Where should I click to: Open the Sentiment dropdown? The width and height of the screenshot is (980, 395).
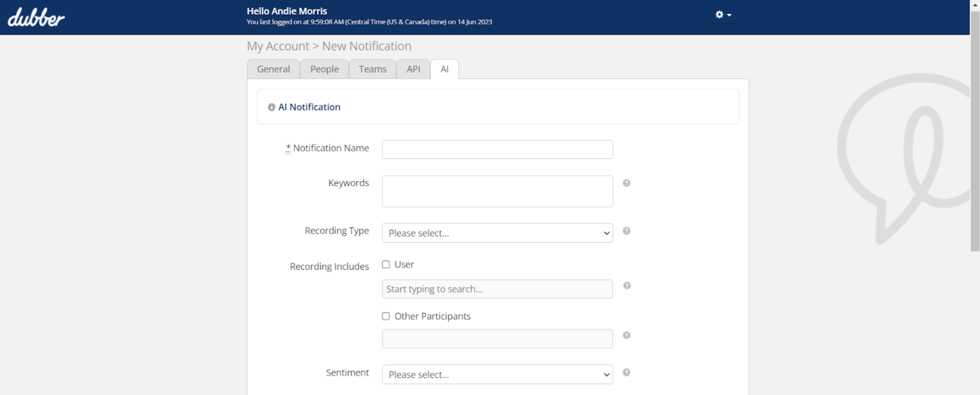click(497, 374)
